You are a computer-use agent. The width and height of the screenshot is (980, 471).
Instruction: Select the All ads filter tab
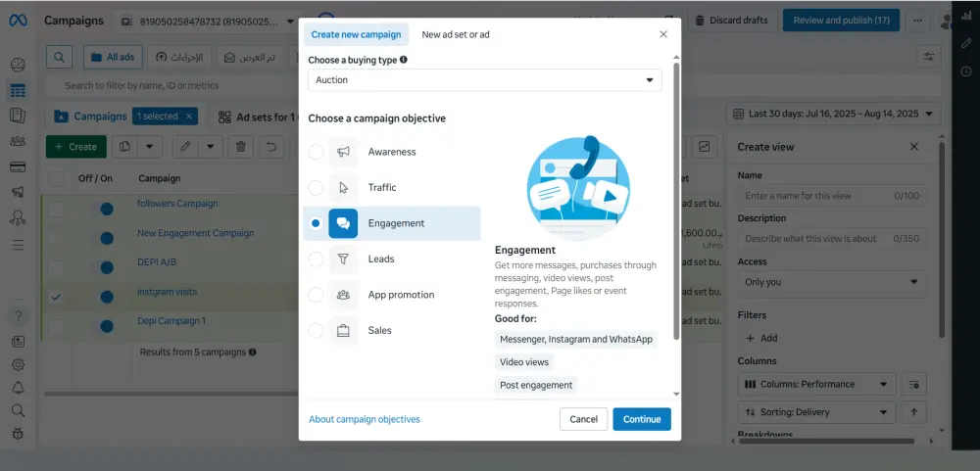point(113,57)
